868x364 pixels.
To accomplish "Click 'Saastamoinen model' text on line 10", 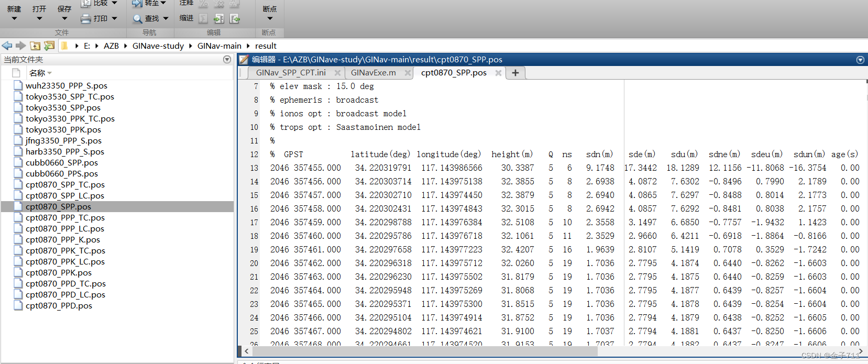I will click(378, 127).
